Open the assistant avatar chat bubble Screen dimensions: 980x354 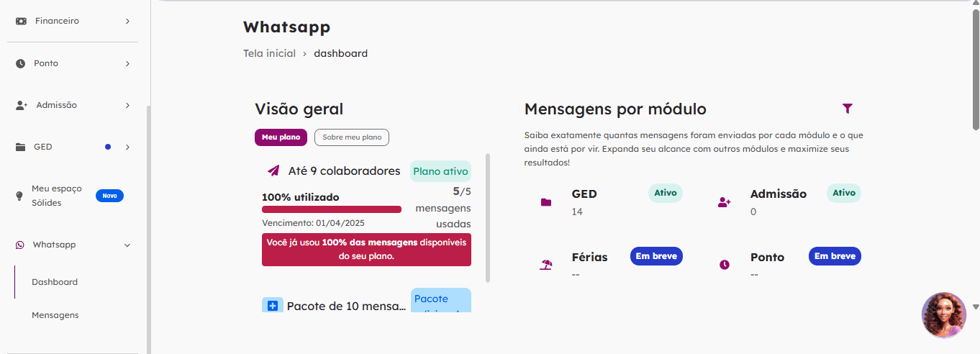[x=943, y=315]
